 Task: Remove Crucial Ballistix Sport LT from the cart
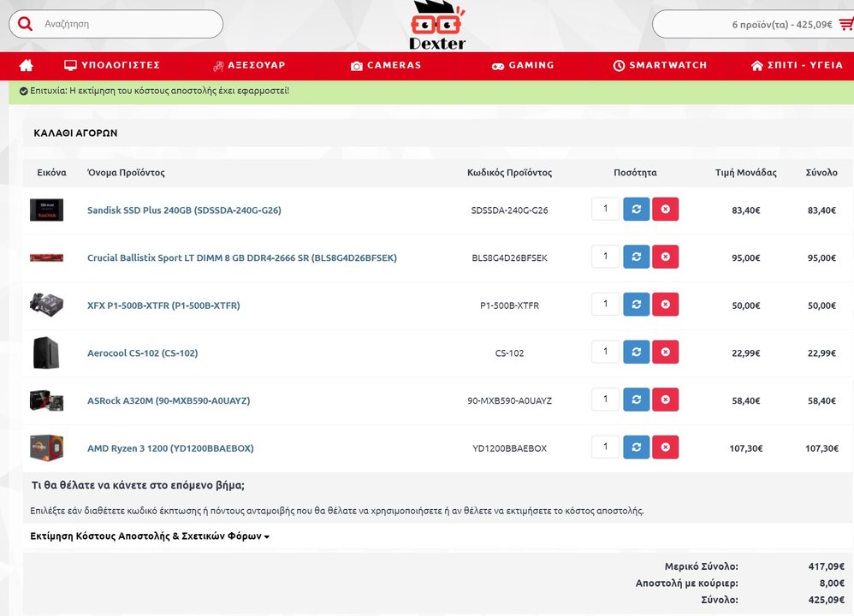click(x=666, y=257)
